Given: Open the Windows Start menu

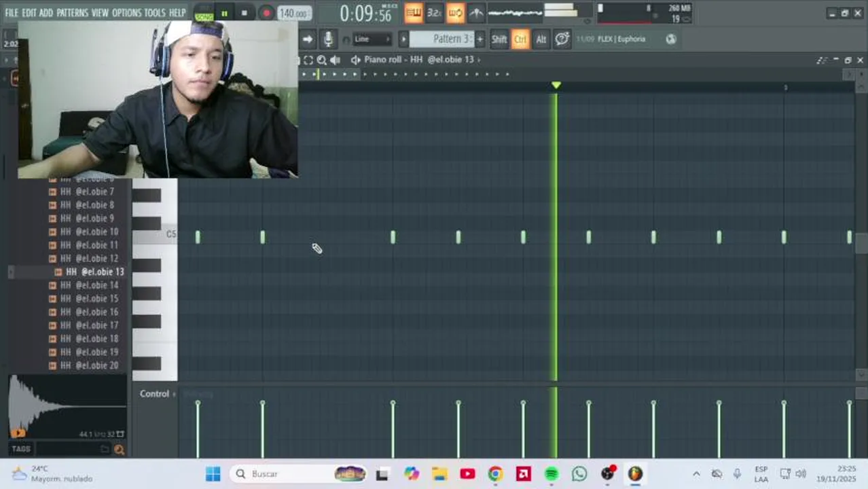Looking at the screenshot, I should click(x=213, y=473).
